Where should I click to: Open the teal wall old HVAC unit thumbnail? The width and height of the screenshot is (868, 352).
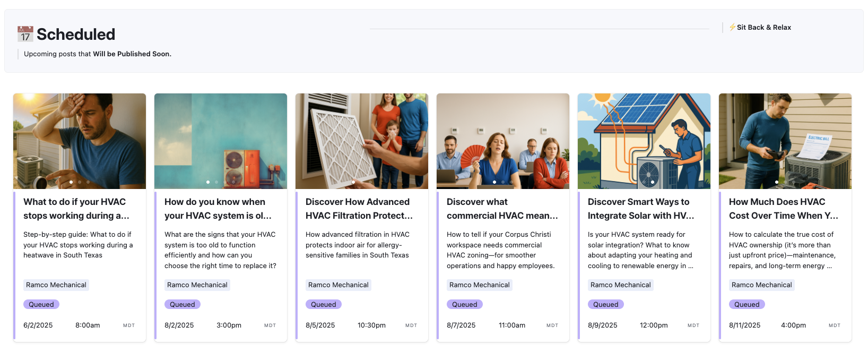pyautogui.click(x=221, y=141)
